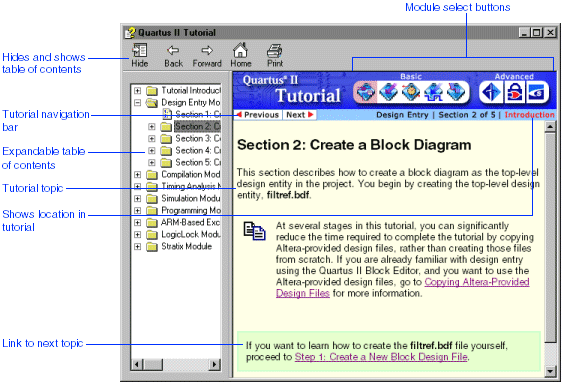Screen dimensions: 562x382
Task: Expand the Section 3 tree node
Action: [152, 138]
